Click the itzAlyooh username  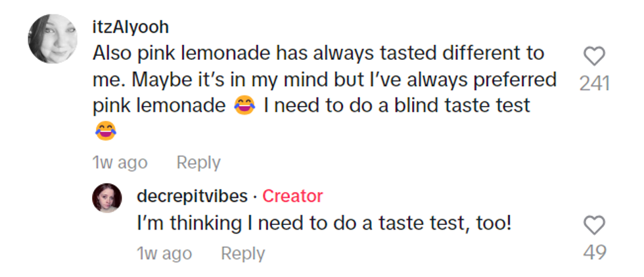pos(131,27)
